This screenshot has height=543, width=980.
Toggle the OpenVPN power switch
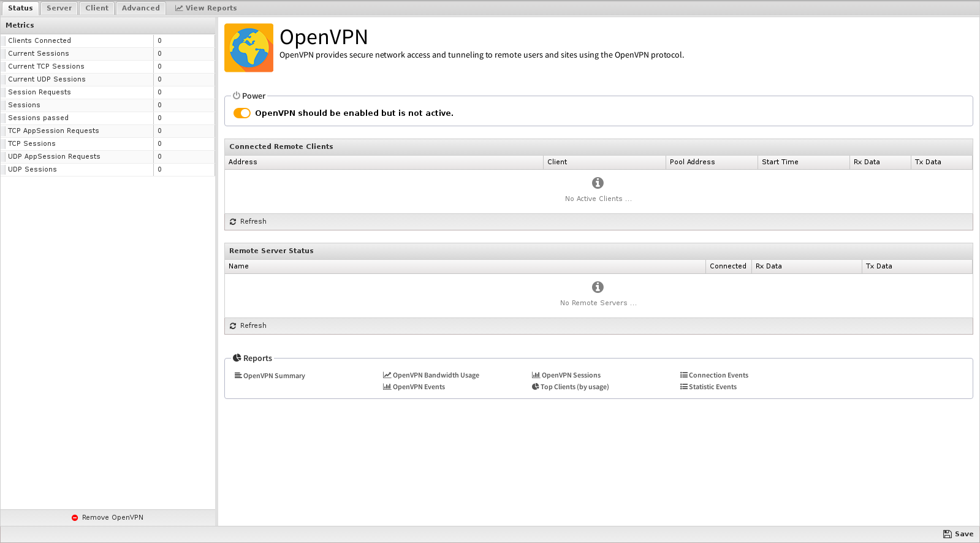click(242, 113)
